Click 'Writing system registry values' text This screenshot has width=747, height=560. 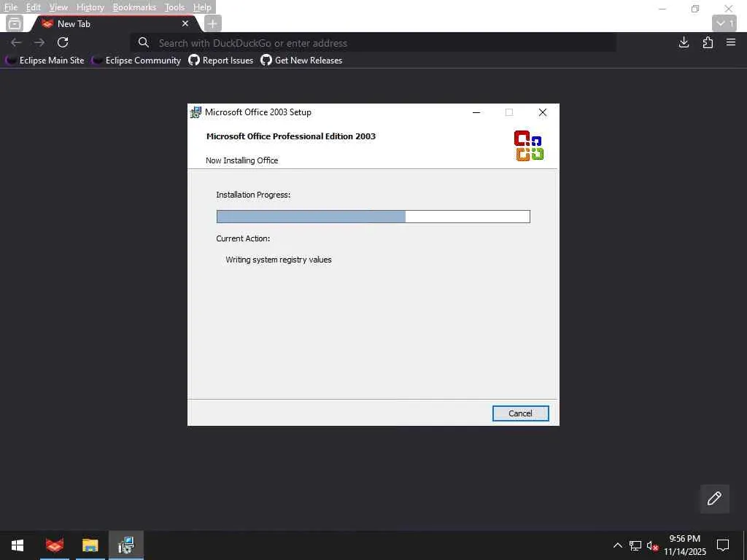[279, 260]
